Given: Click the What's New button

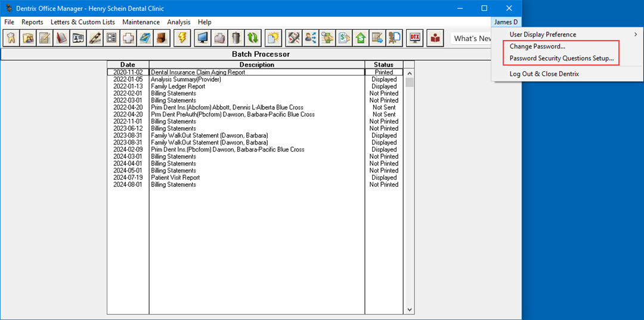Looking at the screenshot, I should pyautogui.click(x=472, y=38).
